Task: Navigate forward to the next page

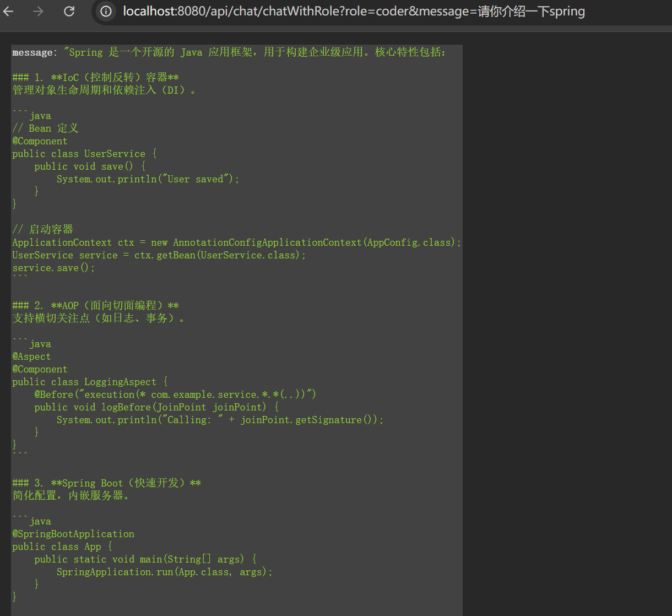Action: click(37, 10)
